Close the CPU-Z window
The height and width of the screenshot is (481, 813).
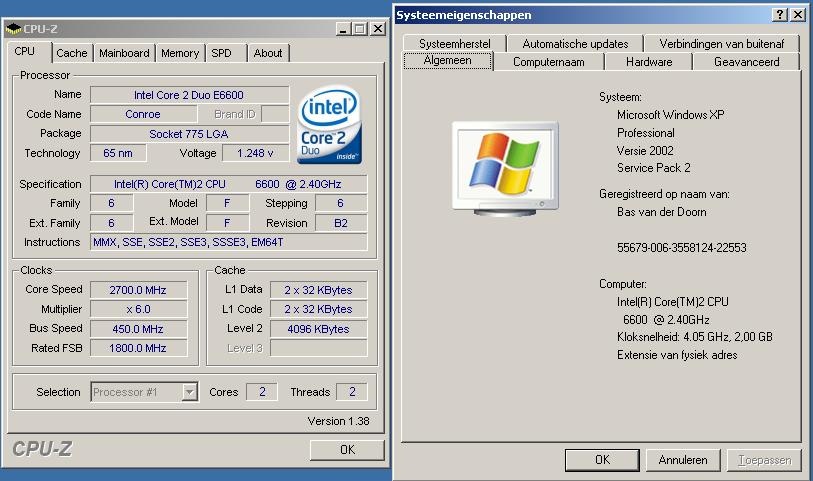[379, 29]
